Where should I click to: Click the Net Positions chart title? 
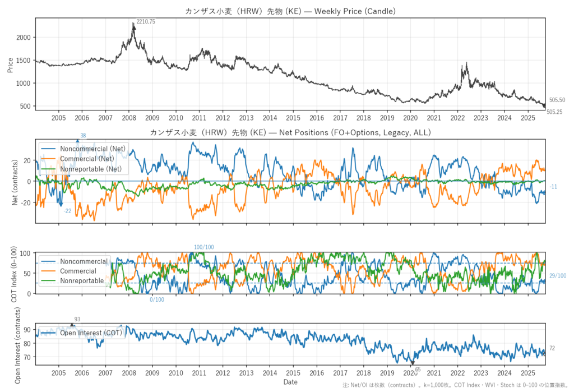point(290,132)
